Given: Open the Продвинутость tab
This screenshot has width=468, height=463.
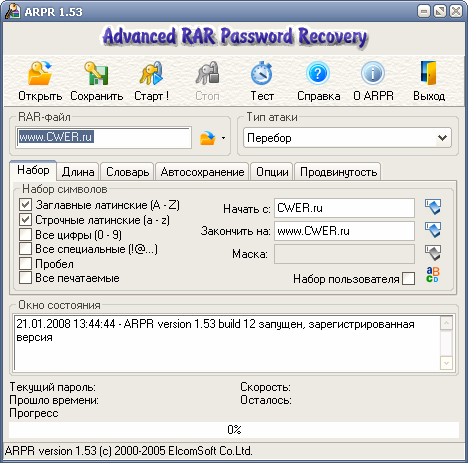Looking at the screenshot, I should pyautogui.click(x=338, y=172).
